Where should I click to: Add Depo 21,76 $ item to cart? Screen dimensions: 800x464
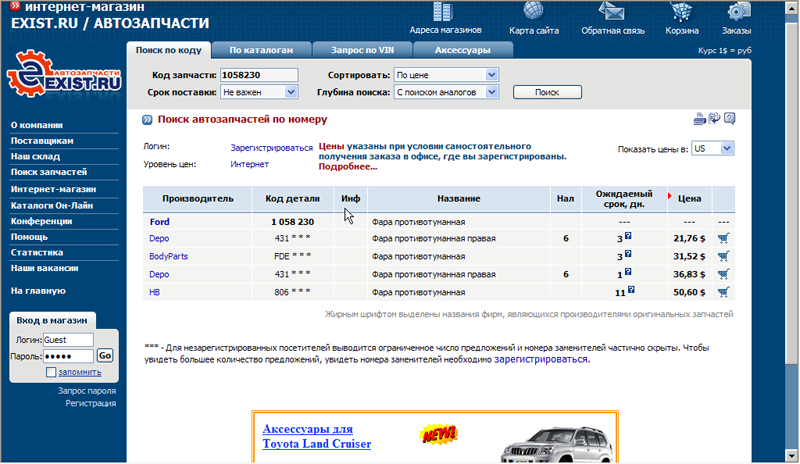click(x=723, y=238)
